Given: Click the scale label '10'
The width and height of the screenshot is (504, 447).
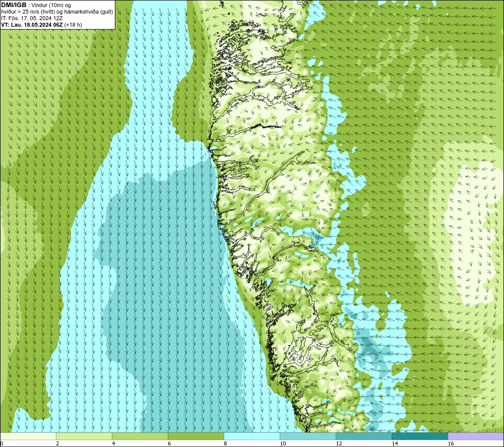Looking at the screenshot, I should (x=283, y=443).
